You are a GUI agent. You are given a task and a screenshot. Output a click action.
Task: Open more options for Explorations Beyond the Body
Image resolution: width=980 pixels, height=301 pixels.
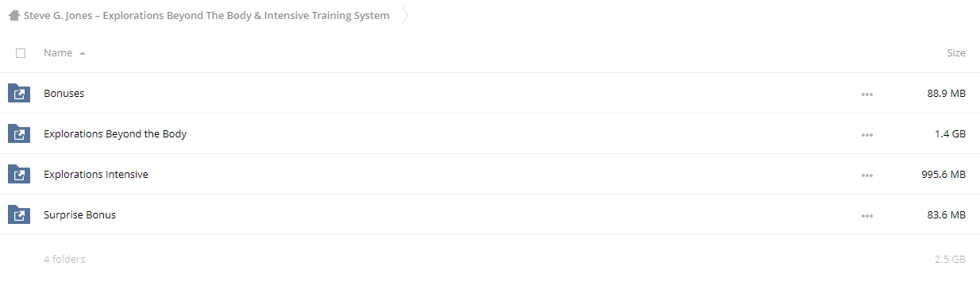click(866, 135)
